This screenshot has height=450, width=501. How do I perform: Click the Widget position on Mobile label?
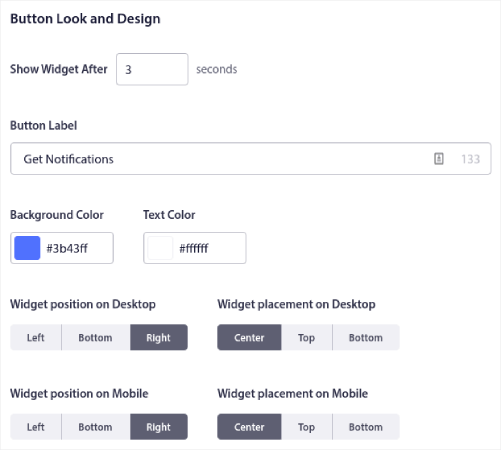click(79, 394)
